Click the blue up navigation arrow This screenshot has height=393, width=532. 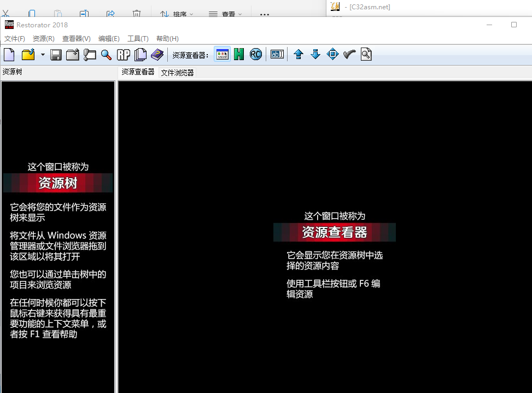(x=298, y=54)
